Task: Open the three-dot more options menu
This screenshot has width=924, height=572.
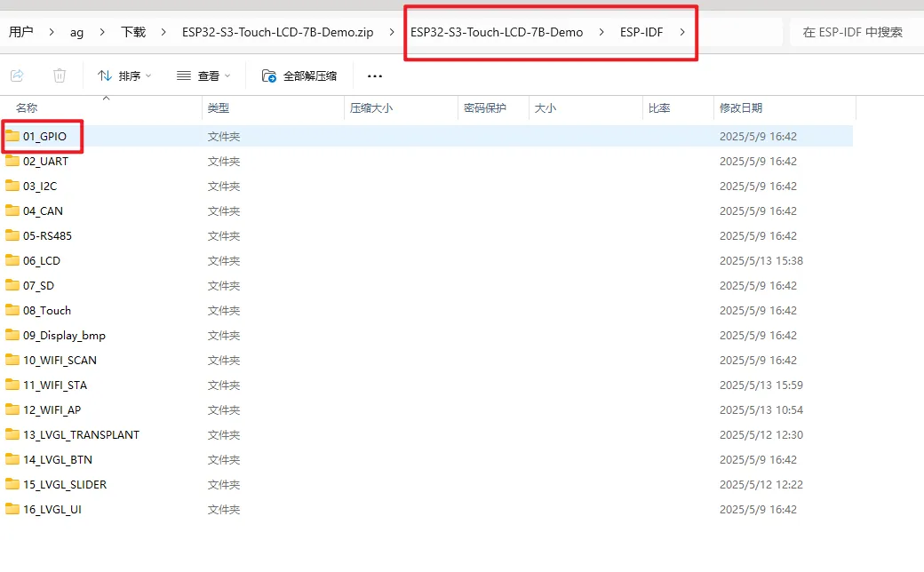Action: [x=375, y=75]
